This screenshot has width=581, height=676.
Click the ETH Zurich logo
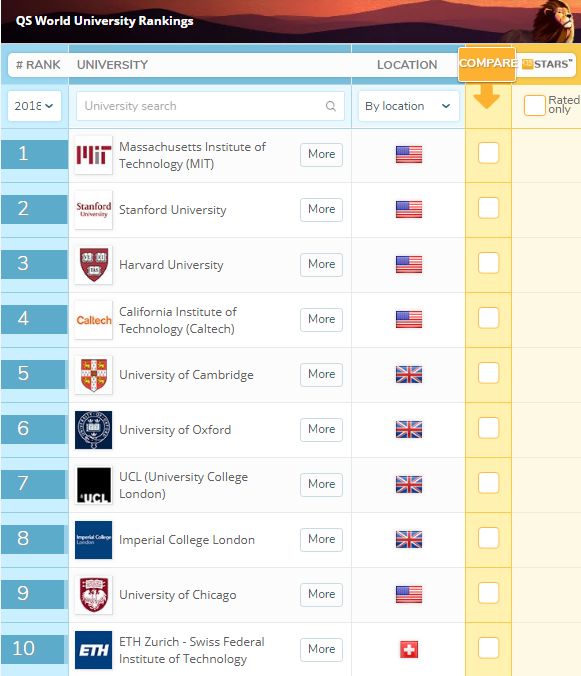click(x=94, y=650)
